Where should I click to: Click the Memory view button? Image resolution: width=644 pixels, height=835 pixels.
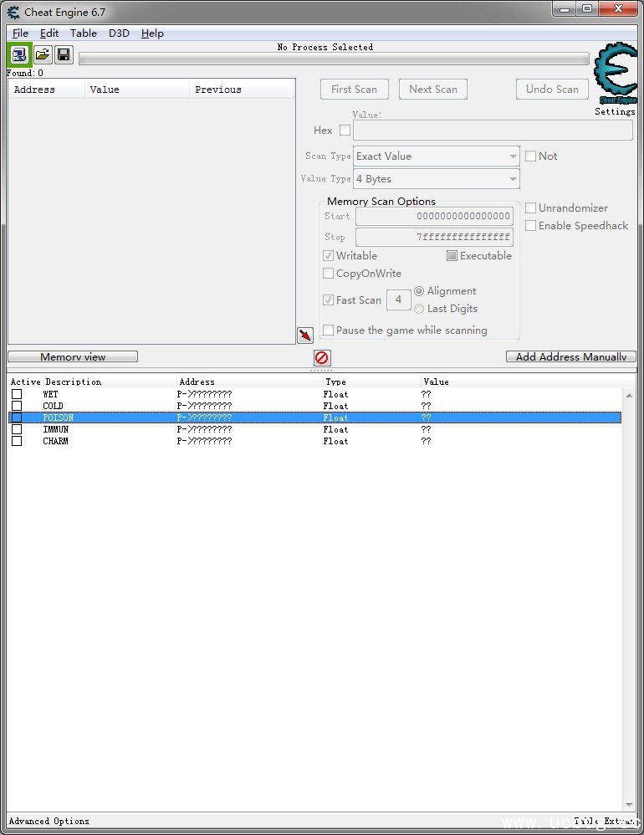click(x=73, y=357)
